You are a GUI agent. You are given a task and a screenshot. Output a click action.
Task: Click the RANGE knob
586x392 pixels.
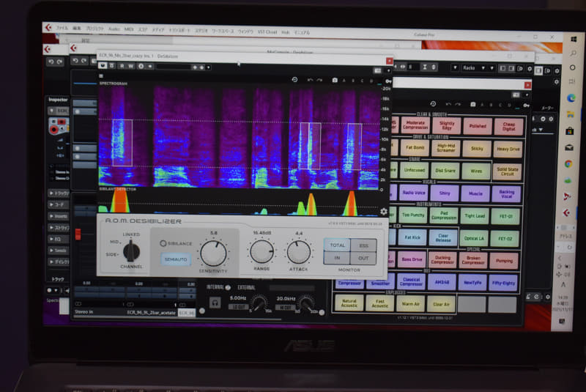point(262,251)
